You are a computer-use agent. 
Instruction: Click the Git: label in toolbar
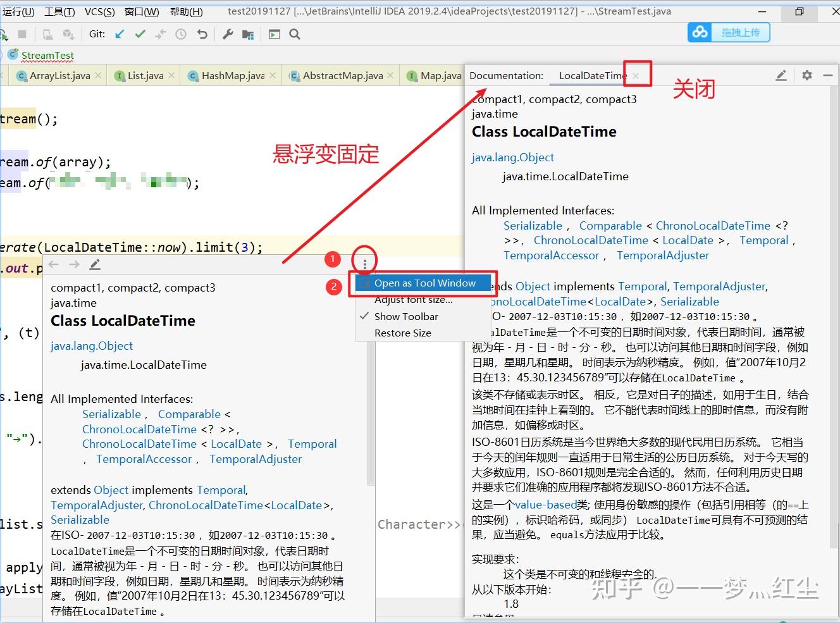(x=97, y=34)
